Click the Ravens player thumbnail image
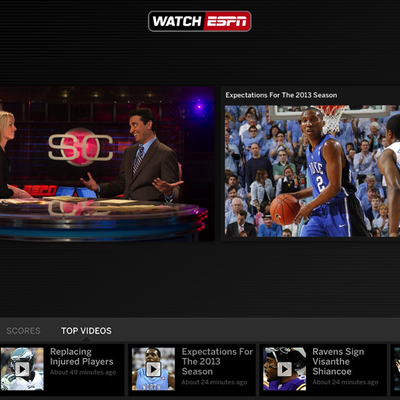Image resolution: width=400 pixels, height=400 pixels. point(284,369)
